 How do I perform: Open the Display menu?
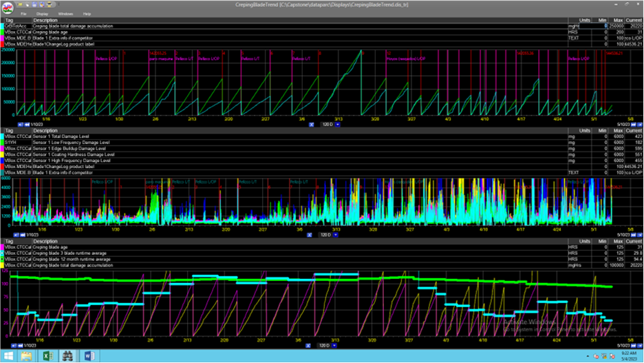click(42, 14)
